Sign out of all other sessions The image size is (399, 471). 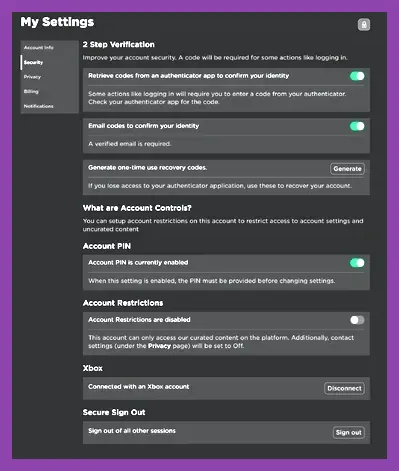tap(349, 432)
